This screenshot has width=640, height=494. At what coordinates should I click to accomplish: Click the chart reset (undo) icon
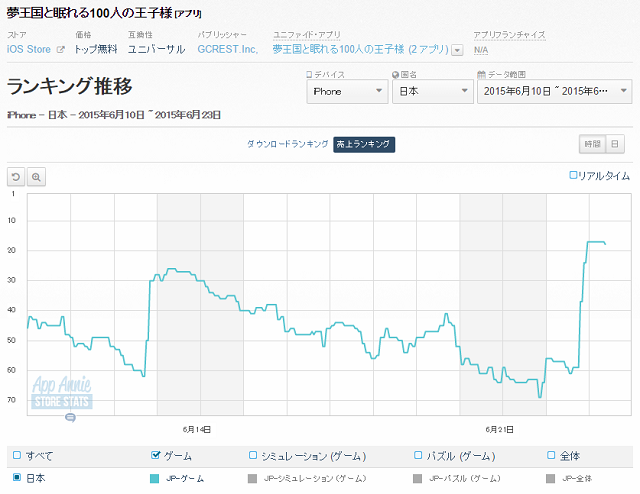tap(16, 176)
